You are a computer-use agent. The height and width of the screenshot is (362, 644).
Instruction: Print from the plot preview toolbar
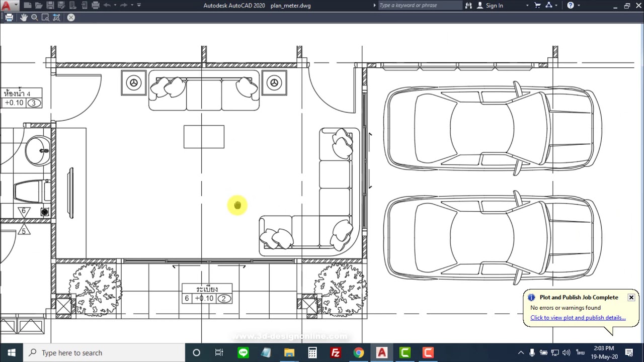coord(9,17)
